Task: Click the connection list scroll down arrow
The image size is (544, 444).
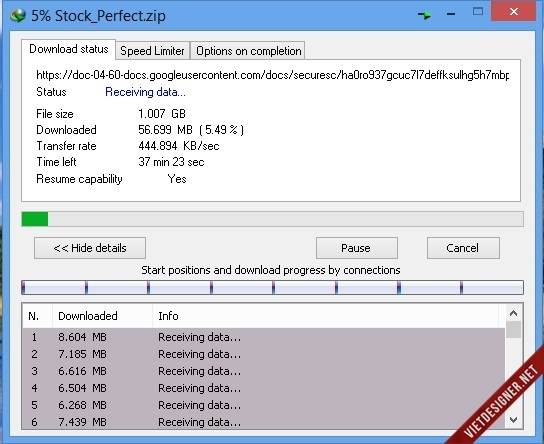Action: (x=513, y=420)
